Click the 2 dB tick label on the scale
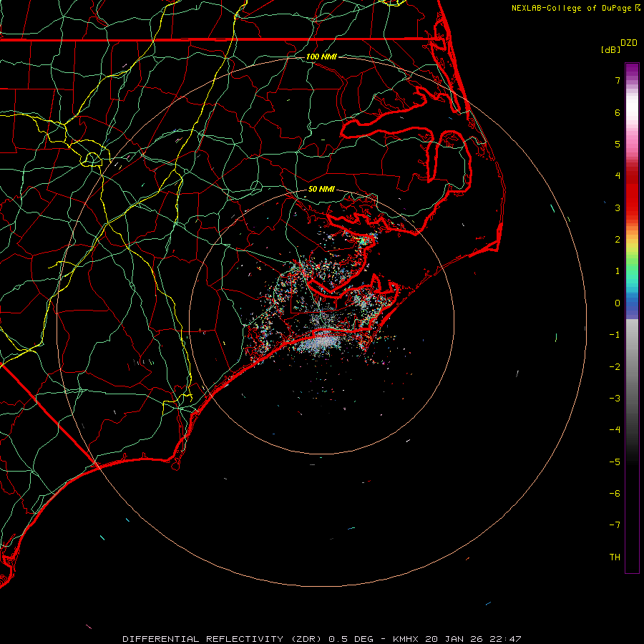Image resolution: width=644 pixels, height=644 pixels. (618, 240)
